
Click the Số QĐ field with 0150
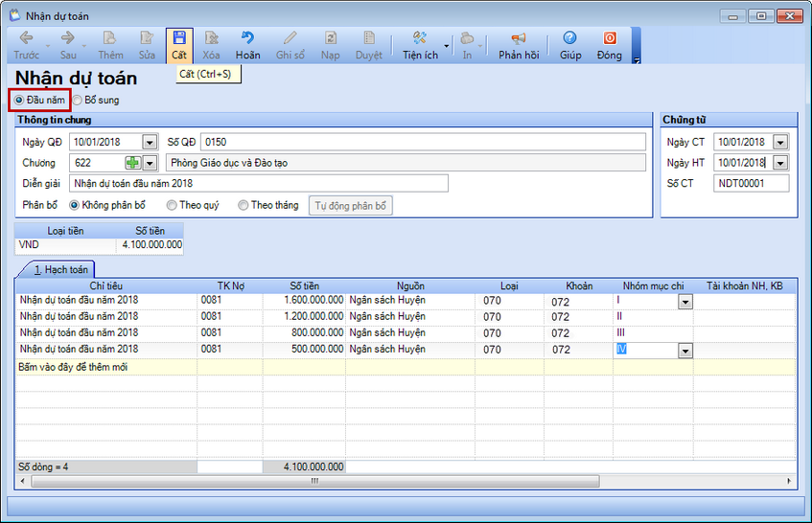coord(423,143)
